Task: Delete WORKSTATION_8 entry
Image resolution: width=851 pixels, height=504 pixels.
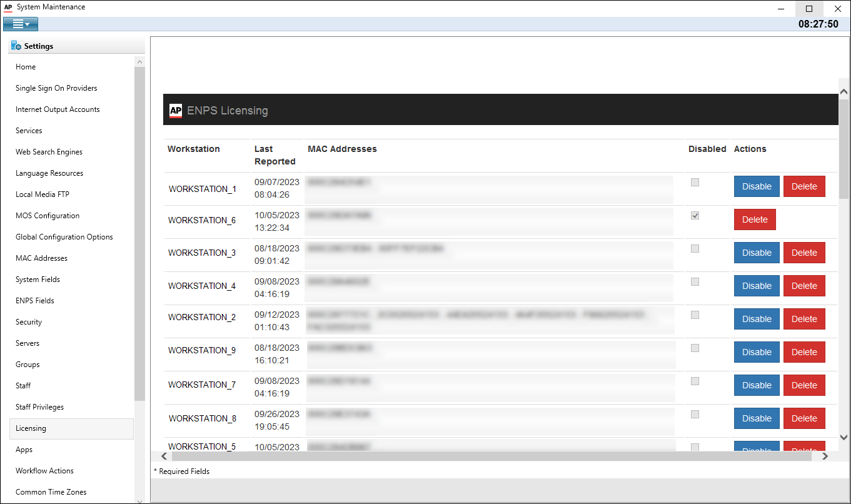Action: click(x=804, y=418)
